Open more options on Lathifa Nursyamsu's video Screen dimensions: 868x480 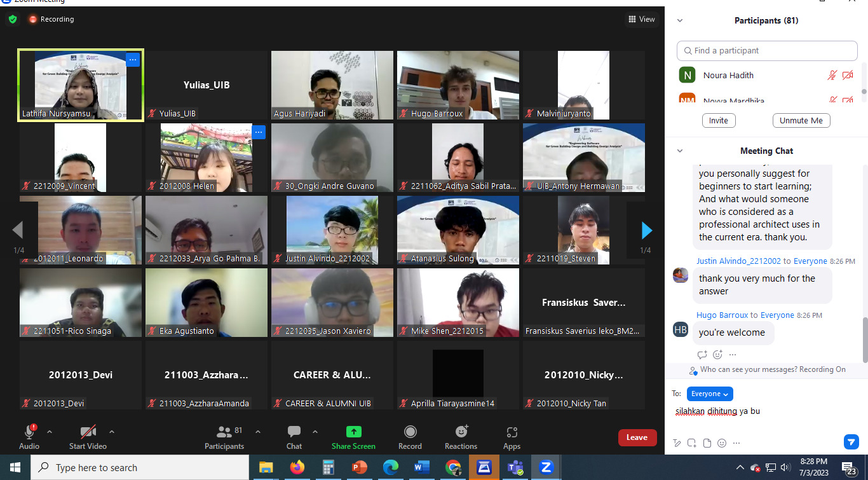(x=132, y=60)
